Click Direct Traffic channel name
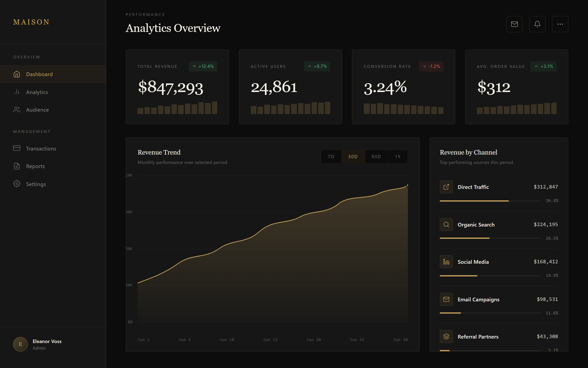 click(473, 187)
